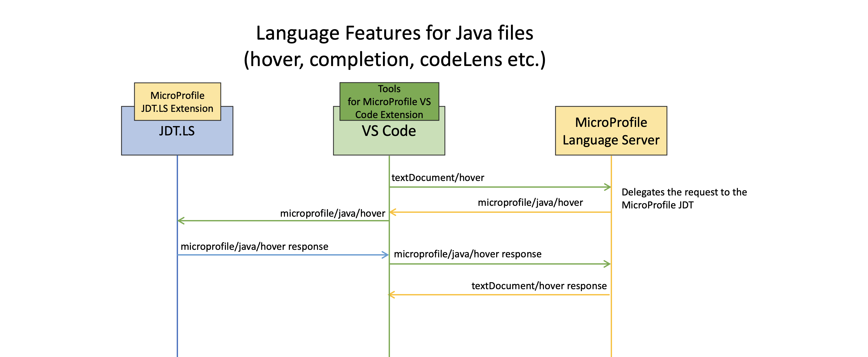868x357 pixels.
Task: Select the 'MicroProfile JDT.LS Extension' box
Action: tap(177, 101)
